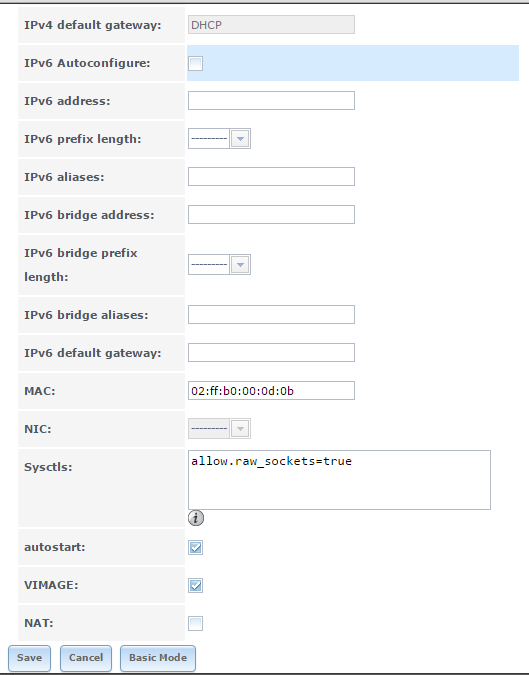Click the IPv4 default gateway DHCP field
Viewport: 529px width, 675px height.
point(271,25)
